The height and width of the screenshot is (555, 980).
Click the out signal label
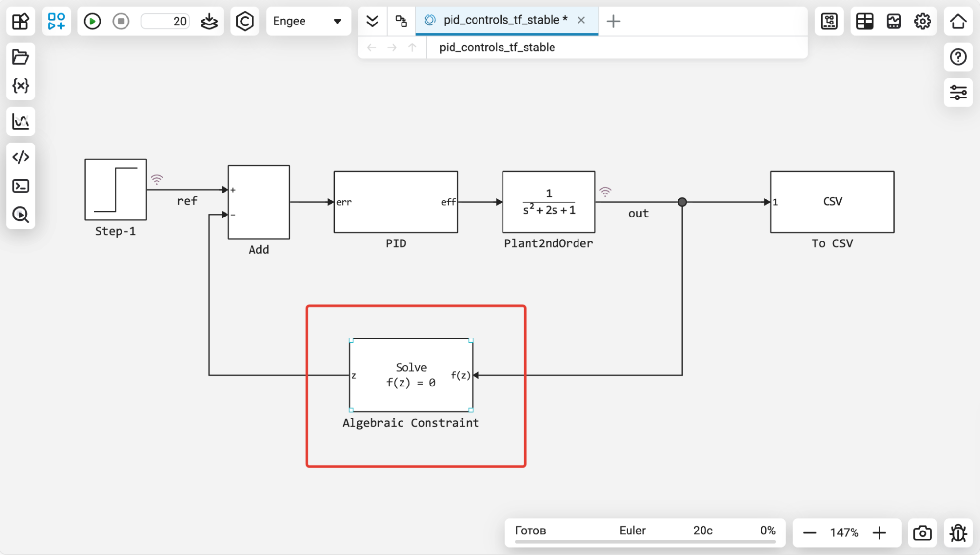(638, 213)
